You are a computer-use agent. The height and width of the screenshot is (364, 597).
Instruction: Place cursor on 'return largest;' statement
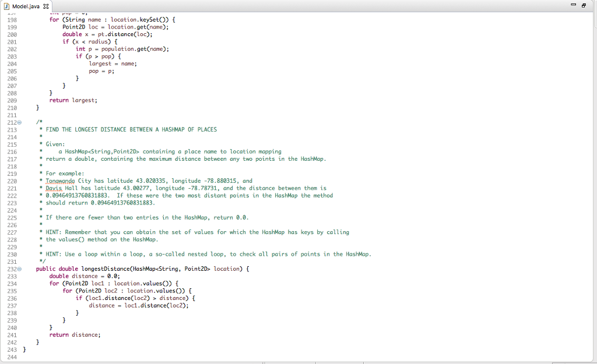[x=73, y=100]
